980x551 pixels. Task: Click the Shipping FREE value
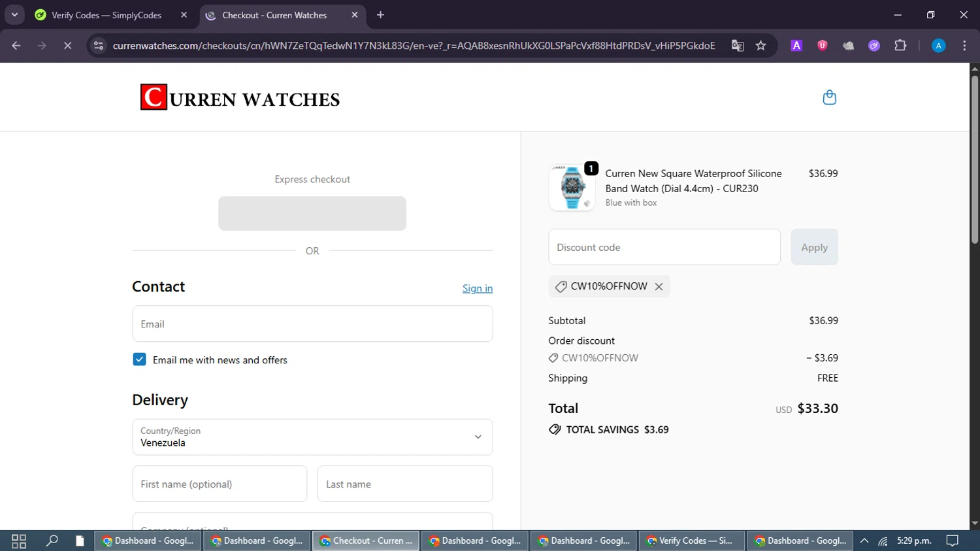(828, 378)
